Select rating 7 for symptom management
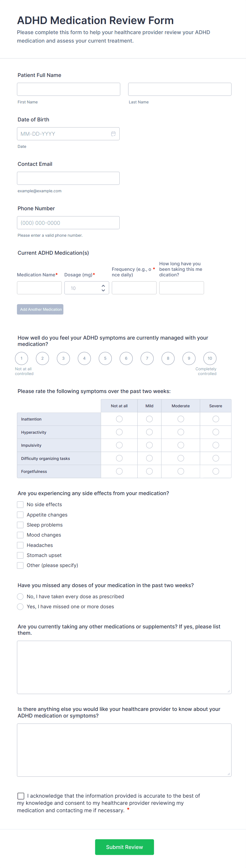This screenshot has width=246, height=868. (x=147, y=358)
